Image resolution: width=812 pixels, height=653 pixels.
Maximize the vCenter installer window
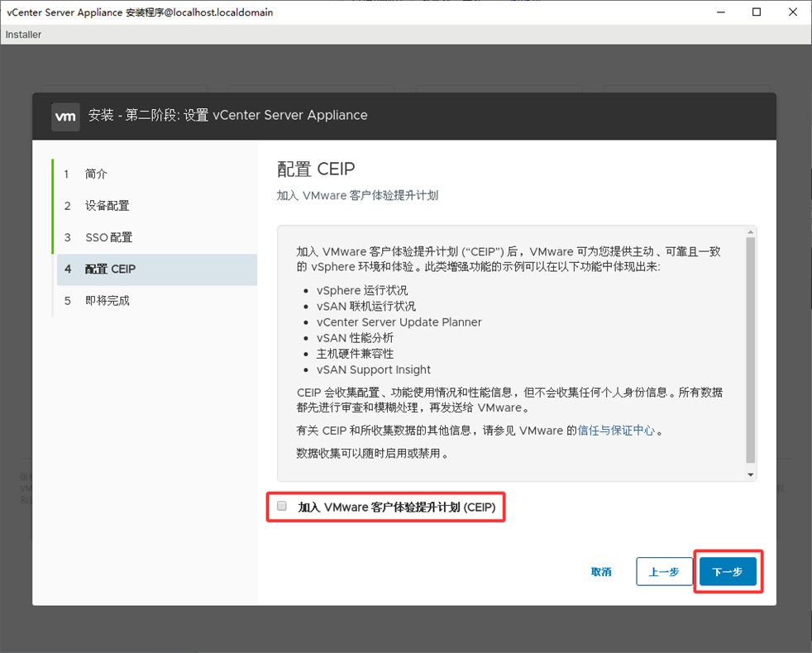pyautogui.click(x=756, y=12)
